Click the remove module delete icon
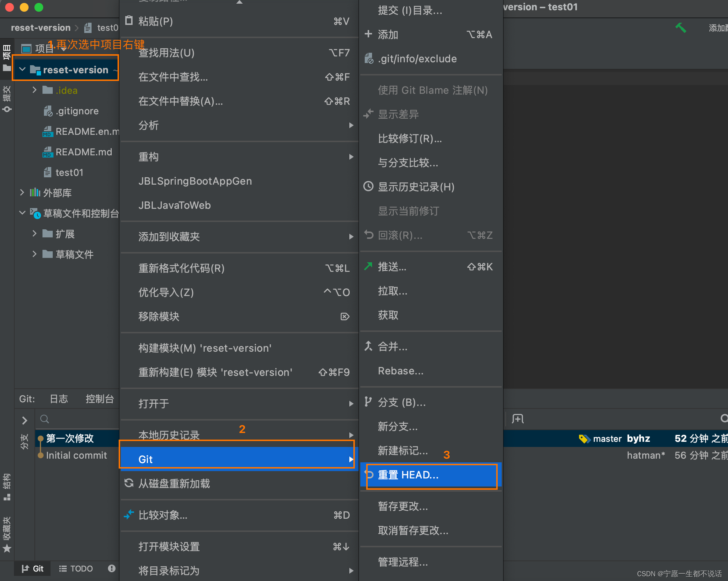The width and height of the screenshot is (728, 581). 345,317
